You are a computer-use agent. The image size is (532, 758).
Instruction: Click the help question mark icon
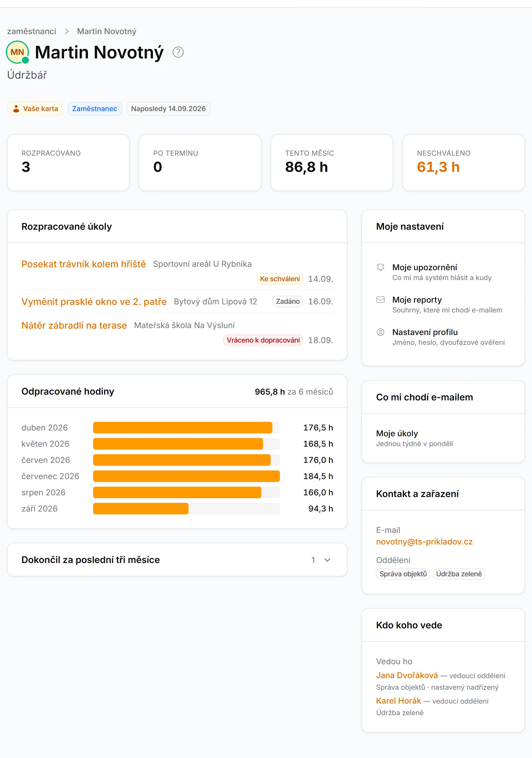(178, 52)
